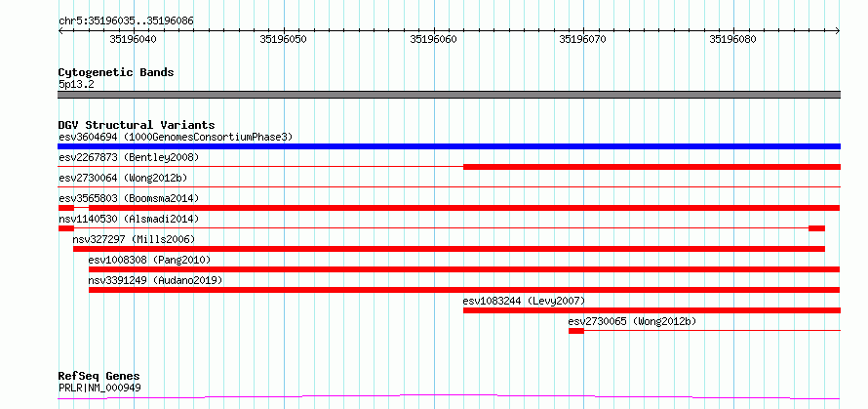This screenshot has height=409, width=868.
Task: Click the RefSeq Genes track title
Action: tap(99, 377)
